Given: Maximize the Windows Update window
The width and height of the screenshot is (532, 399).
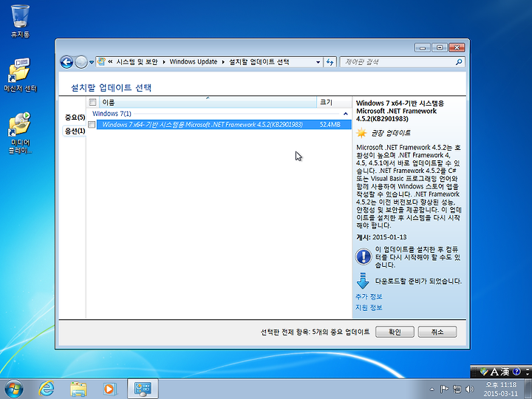Looking at the screenshot, I should coord(440,47).
